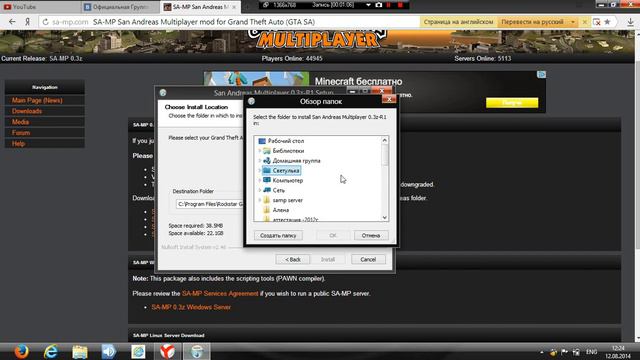This screenshot has height=360, width=640.
Task: Close the SA-MP San Andreas browser tab
Action: click(234, 7)
